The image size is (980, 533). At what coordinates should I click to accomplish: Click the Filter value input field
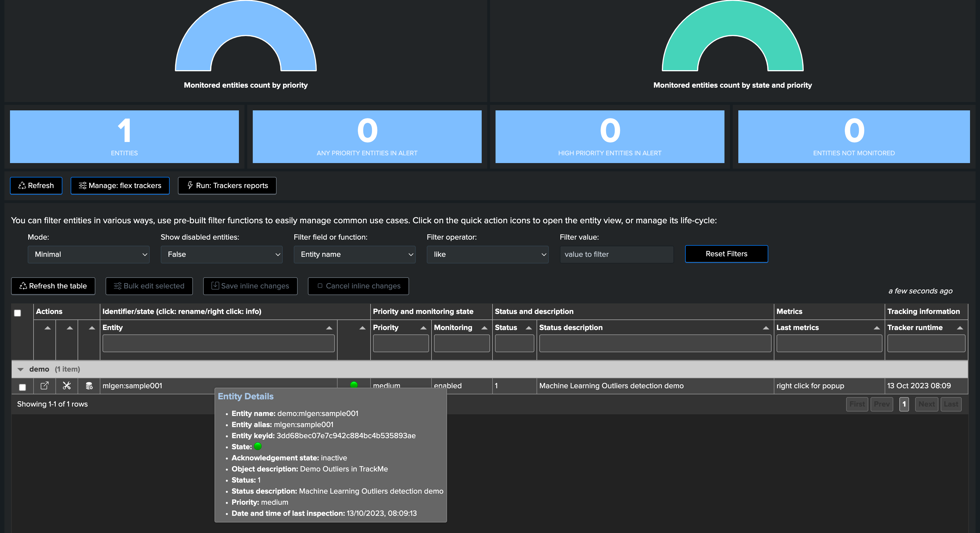(x=616, y=254)
